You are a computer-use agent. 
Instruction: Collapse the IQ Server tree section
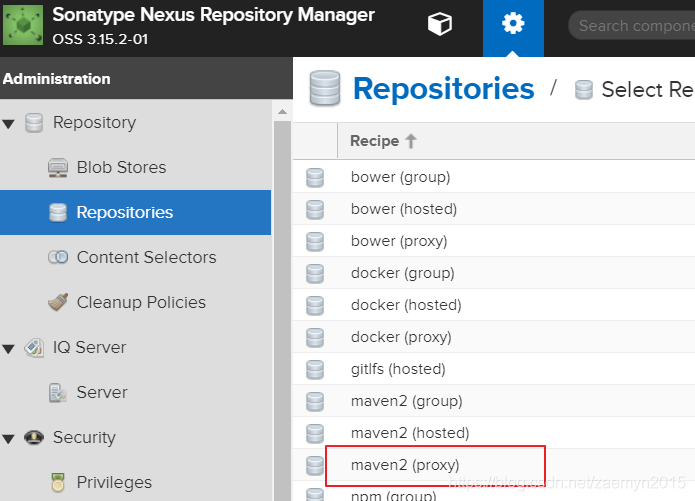8,348
